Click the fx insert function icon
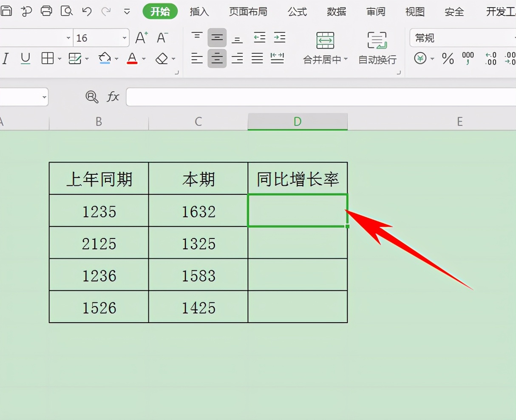The height and width of the screenshot is (420, 516). click(x=113, y=97)
